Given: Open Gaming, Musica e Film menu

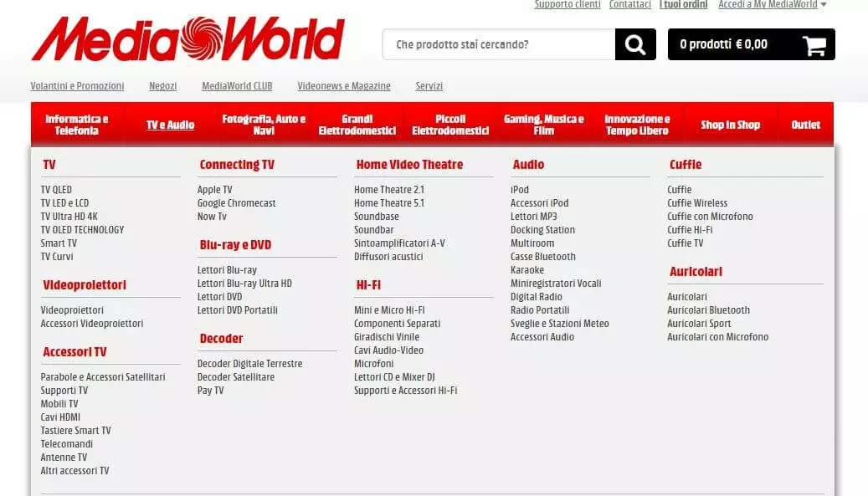Looking at the screenshot, I should coord(543,125).
